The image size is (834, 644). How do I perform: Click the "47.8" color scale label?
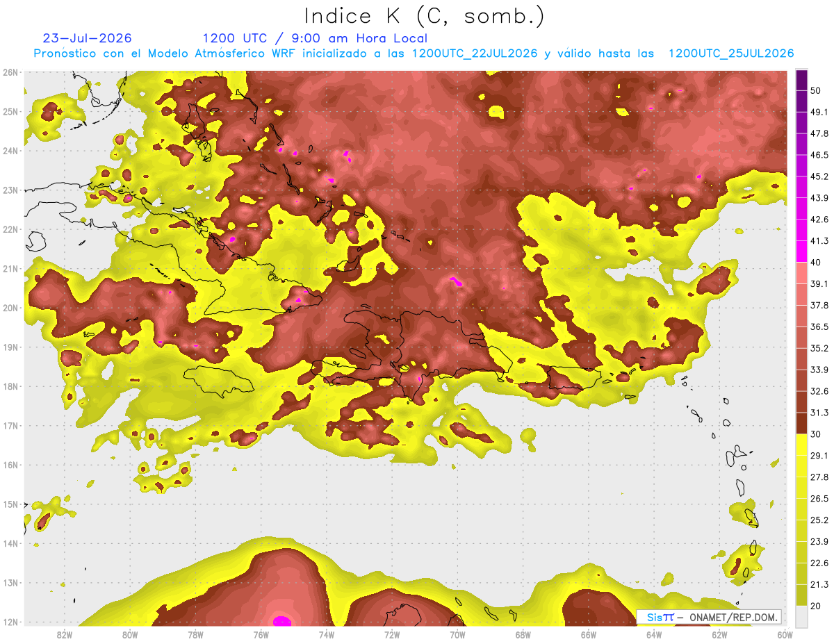(819, 133)
